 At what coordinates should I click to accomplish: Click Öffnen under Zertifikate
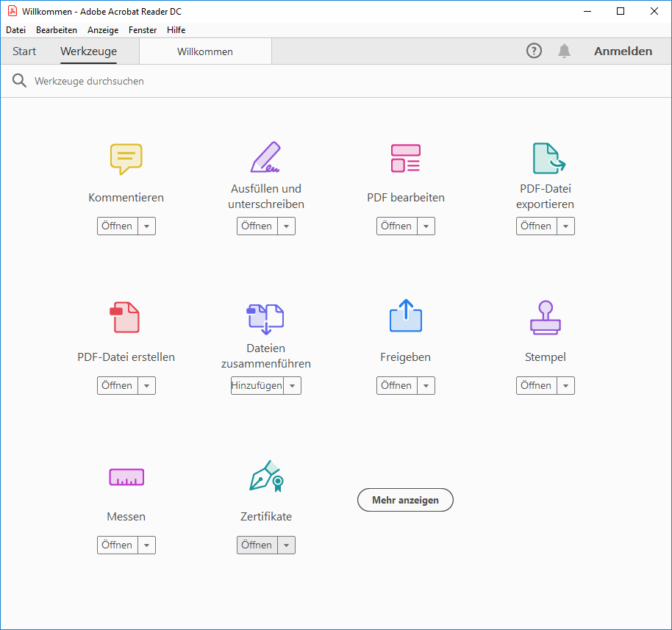(257, 545)
